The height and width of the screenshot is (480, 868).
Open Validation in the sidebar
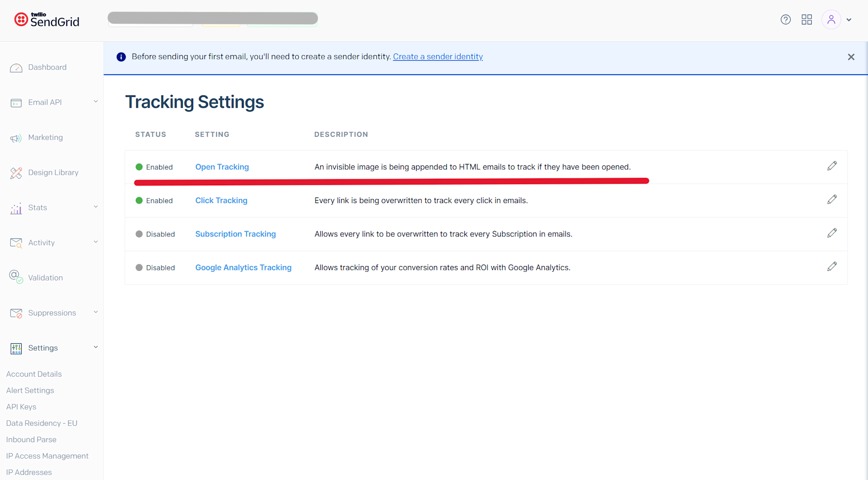(45, 278)
